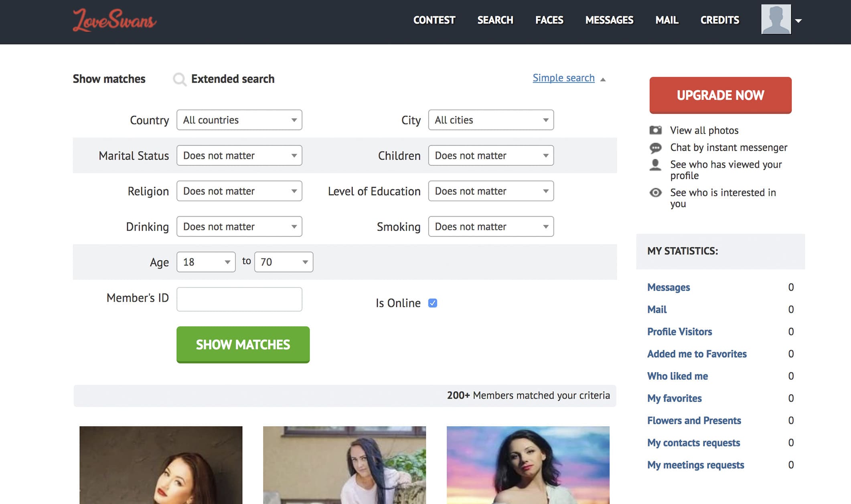Open the Flowers and Presents link
The image size is (851, 504).
coord(694,421)
